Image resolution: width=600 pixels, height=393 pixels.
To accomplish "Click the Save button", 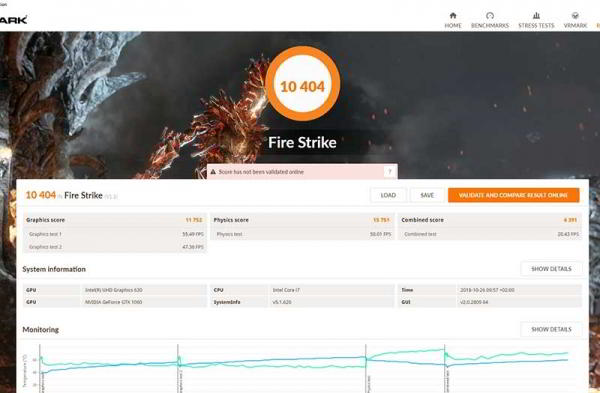I will click(427, 195).
